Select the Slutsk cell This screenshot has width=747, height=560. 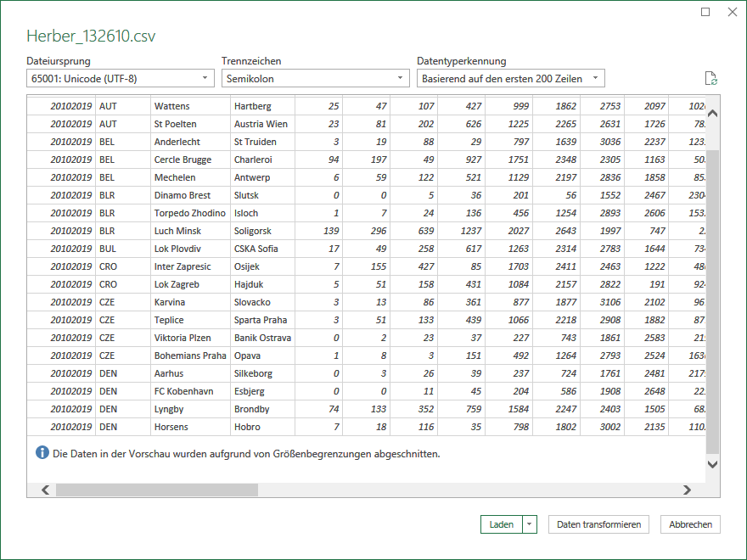pyautogui.click(x=262, y=195)
